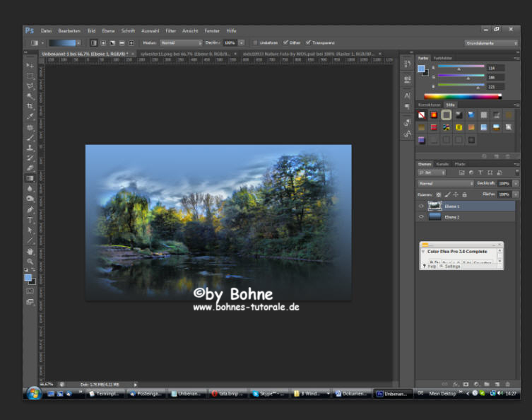
Task: Select the Crop tool
Action: (30, 106)
